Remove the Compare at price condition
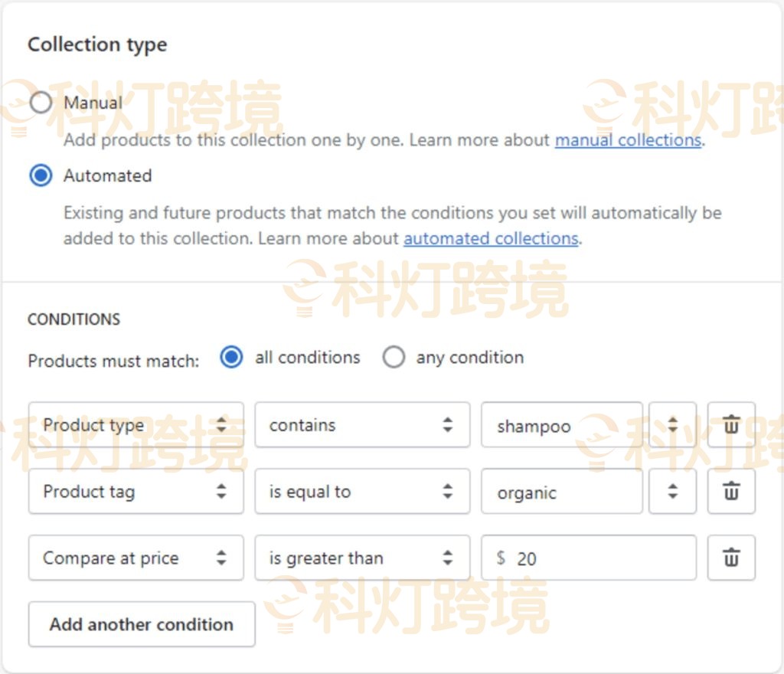Screen dimensions: 784x674 (x=731, y=558)
